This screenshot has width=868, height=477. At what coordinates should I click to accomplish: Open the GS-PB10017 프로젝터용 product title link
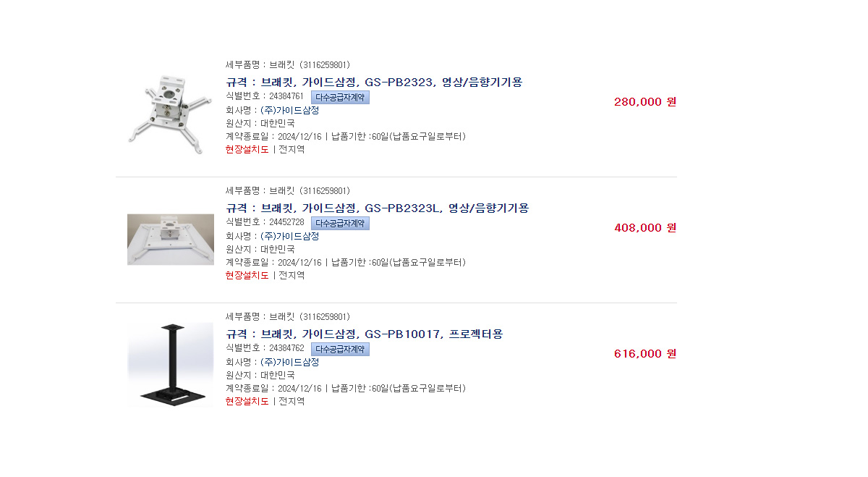[x=364, y=334]
